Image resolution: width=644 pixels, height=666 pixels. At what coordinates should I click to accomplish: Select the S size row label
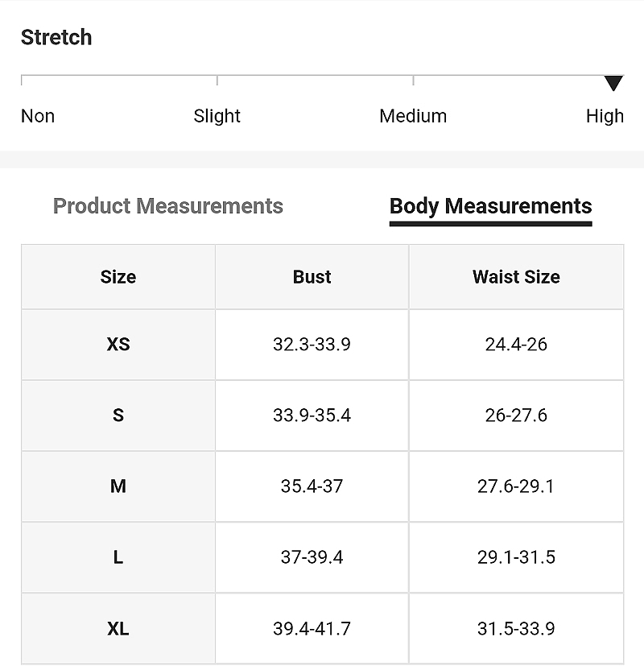point(118,415)
